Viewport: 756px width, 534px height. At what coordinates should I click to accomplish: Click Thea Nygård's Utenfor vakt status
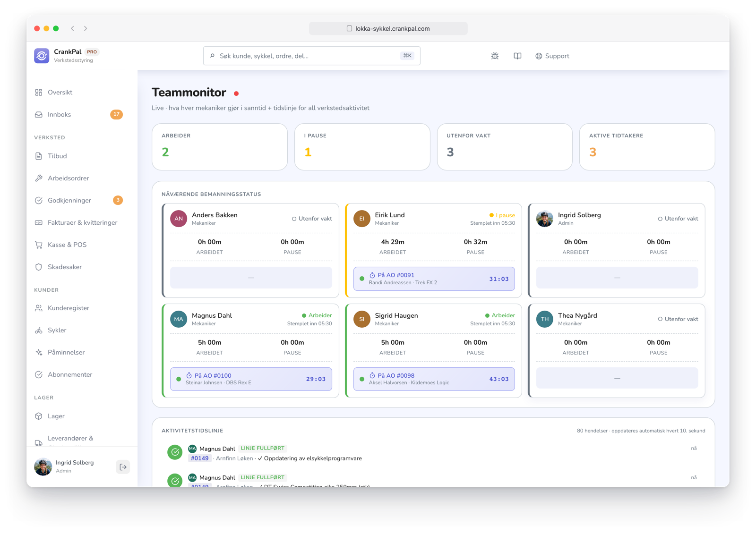click(x=678, y=319)
